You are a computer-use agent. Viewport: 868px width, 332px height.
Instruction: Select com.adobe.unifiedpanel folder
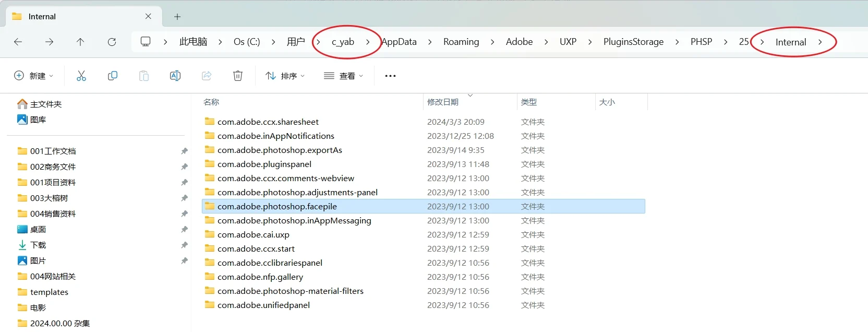[257, 305]
